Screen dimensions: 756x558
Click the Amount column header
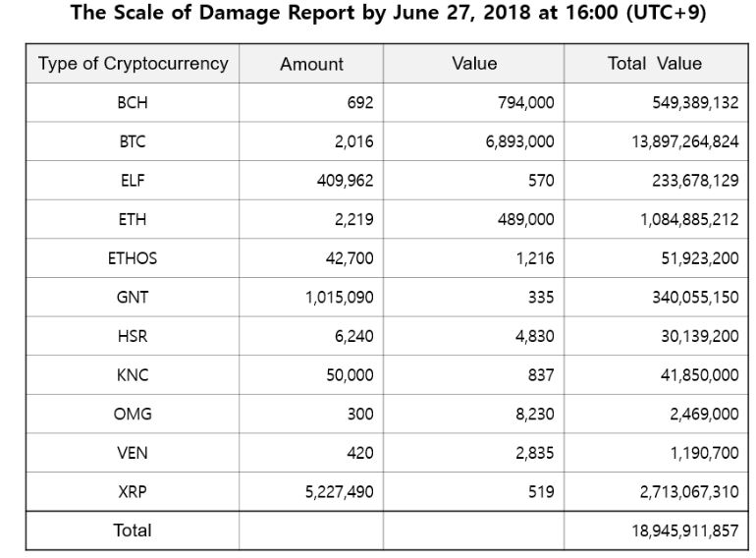(x=311, y=64)
